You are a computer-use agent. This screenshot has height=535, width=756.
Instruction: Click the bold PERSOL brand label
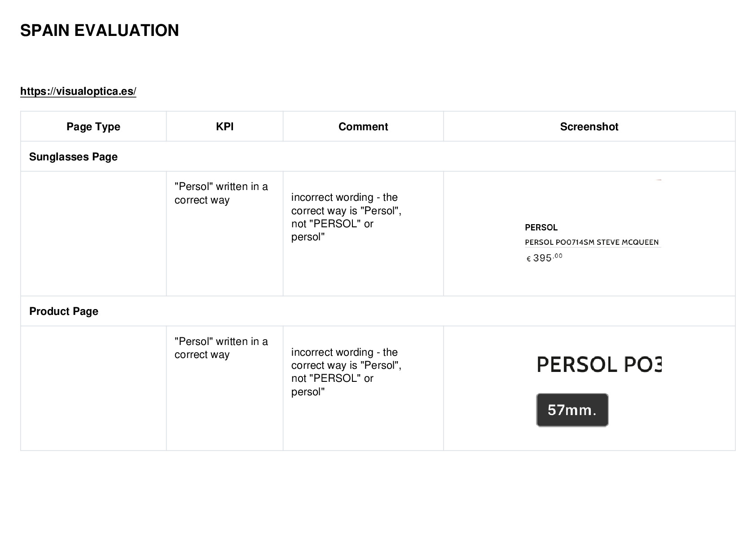(541, 227)
